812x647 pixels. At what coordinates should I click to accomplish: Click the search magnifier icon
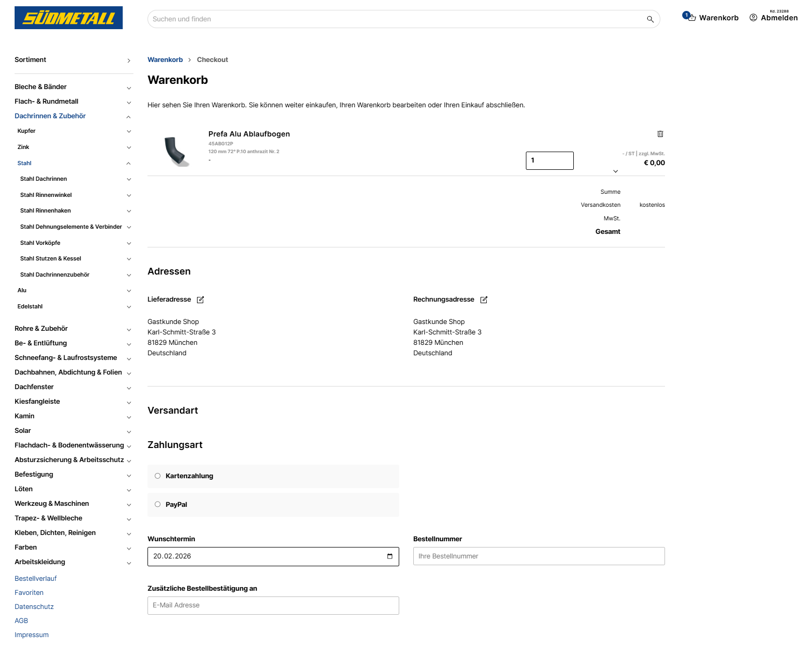pyautogui.click(x=650, y=19)
